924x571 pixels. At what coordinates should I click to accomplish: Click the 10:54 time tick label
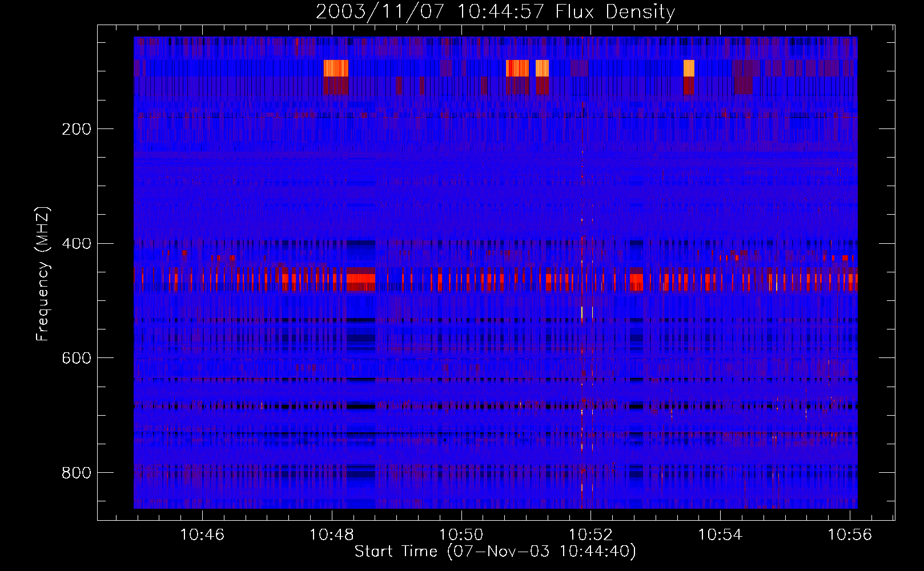pyautogui.click(x=721, y=534)
